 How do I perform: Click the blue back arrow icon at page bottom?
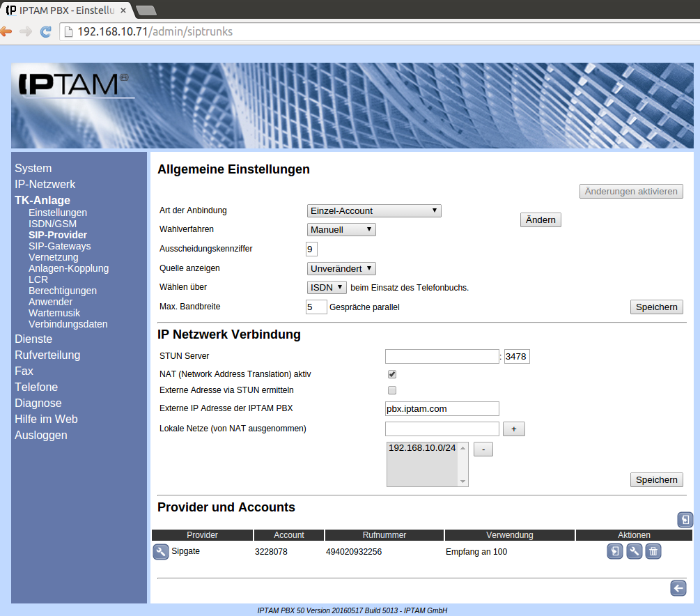tap(678, 589)
